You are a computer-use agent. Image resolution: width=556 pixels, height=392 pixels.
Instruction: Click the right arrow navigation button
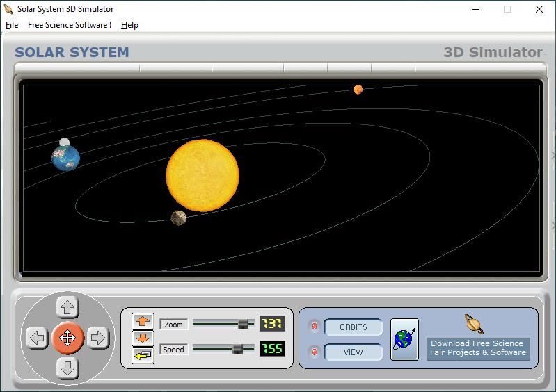point(98,338)
